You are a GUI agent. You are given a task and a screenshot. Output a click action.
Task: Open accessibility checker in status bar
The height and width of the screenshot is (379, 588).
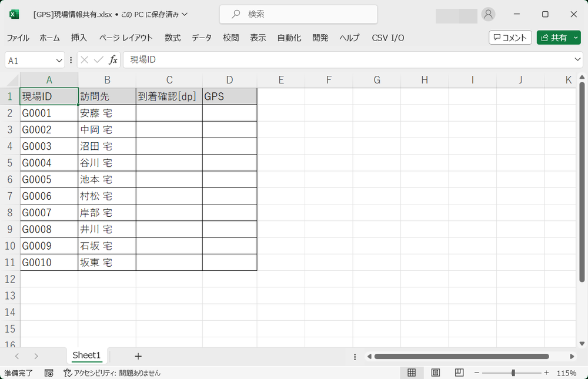112,373
